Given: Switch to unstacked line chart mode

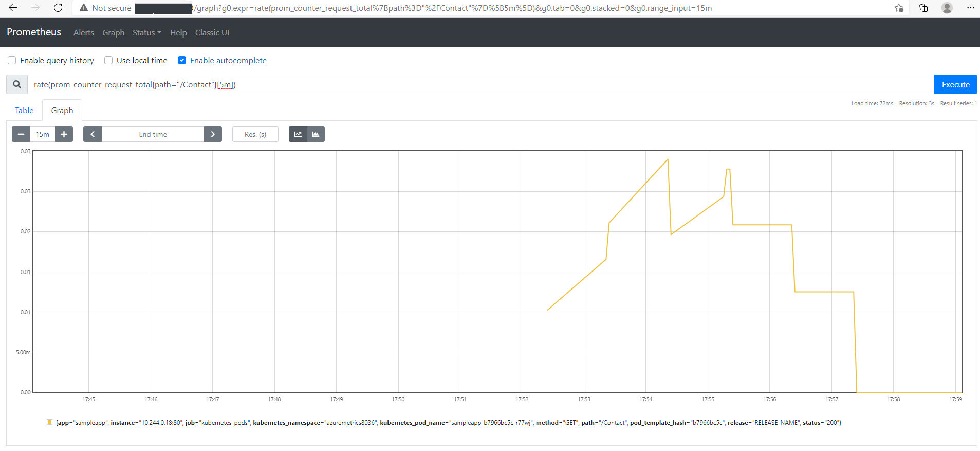Looking at the screenshot, I should (x=298, y=134).
